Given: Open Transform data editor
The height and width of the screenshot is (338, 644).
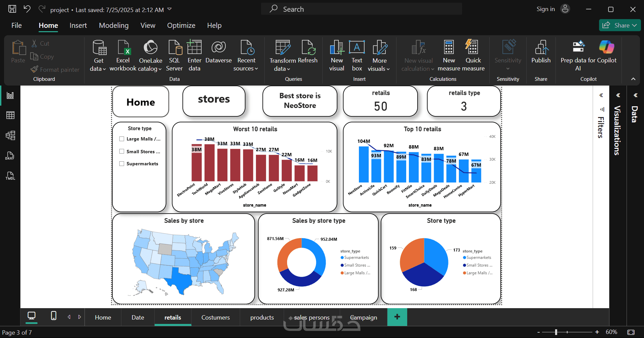Looking at the screenshot, I should coord(282,56).
